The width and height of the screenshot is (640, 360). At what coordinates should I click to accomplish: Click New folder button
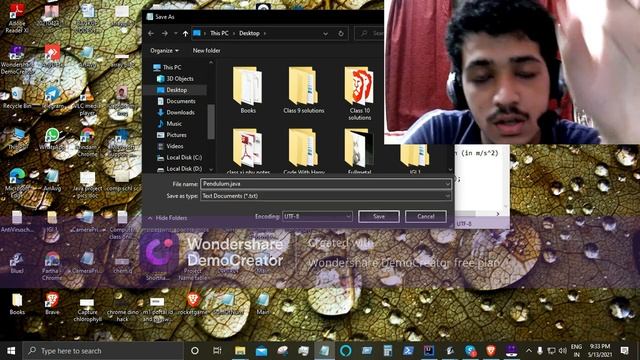tap(207, 51)
